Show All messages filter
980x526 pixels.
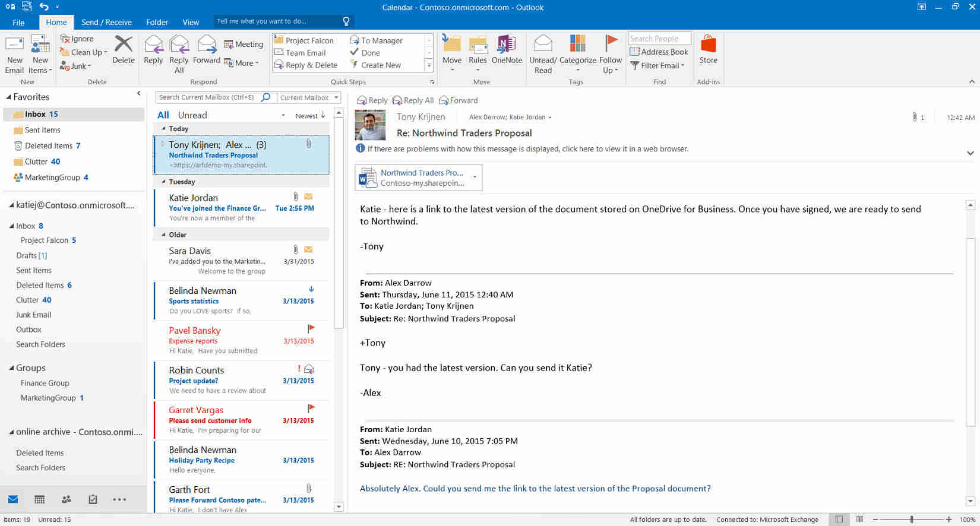coord(163,115)
